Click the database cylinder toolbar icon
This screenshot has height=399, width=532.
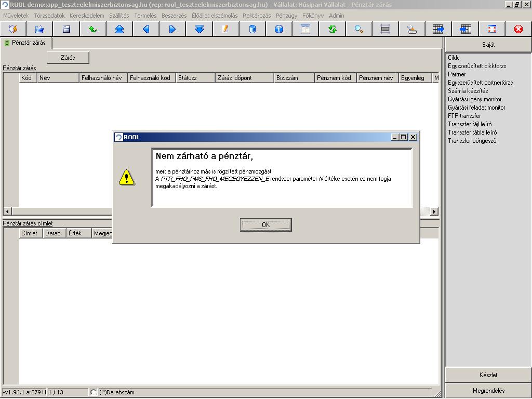252,29
